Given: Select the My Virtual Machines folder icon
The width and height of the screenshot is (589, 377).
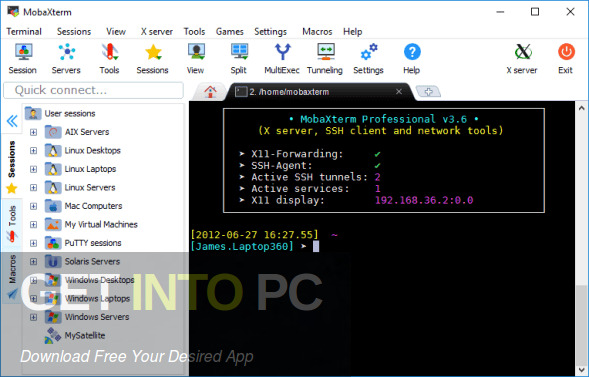Looking at the screenshot, I should pos(53,225).
